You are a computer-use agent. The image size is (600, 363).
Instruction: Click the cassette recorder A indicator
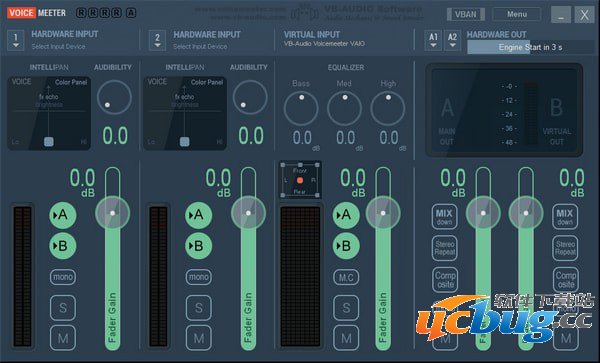click(131, 13)
